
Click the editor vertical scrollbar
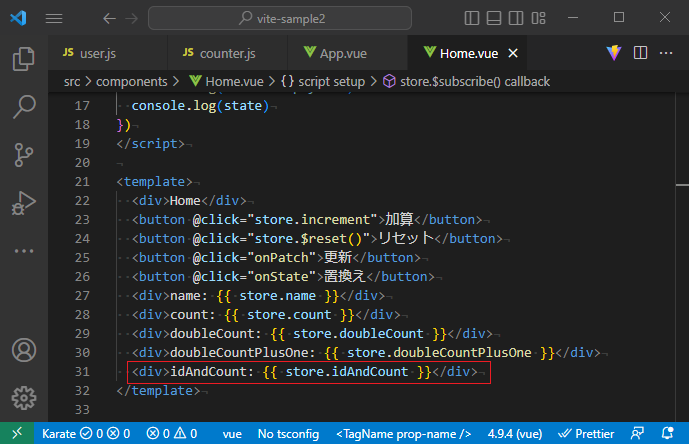[682, 257]
